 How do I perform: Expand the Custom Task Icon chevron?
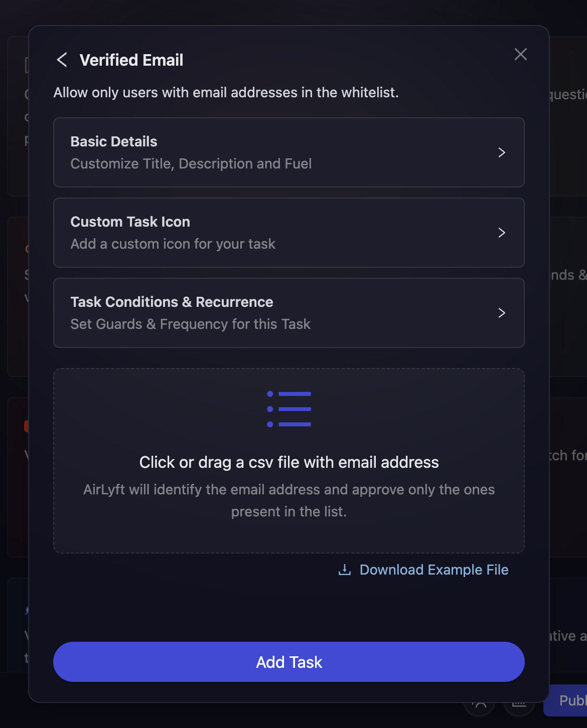click(502, 233)
